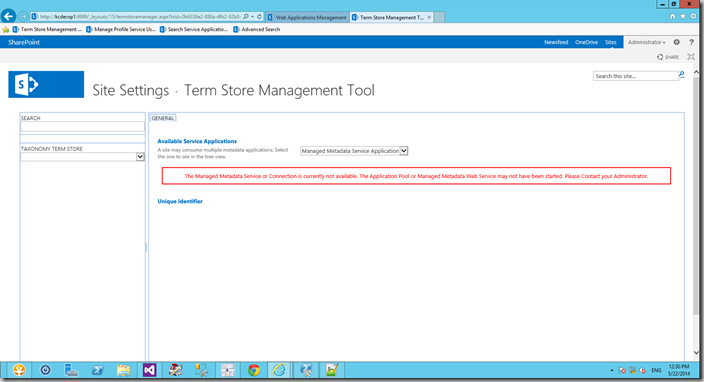Show hidden system tray icons arrow
This screenshot has width=704, height=382.
(x=612, y=370)
